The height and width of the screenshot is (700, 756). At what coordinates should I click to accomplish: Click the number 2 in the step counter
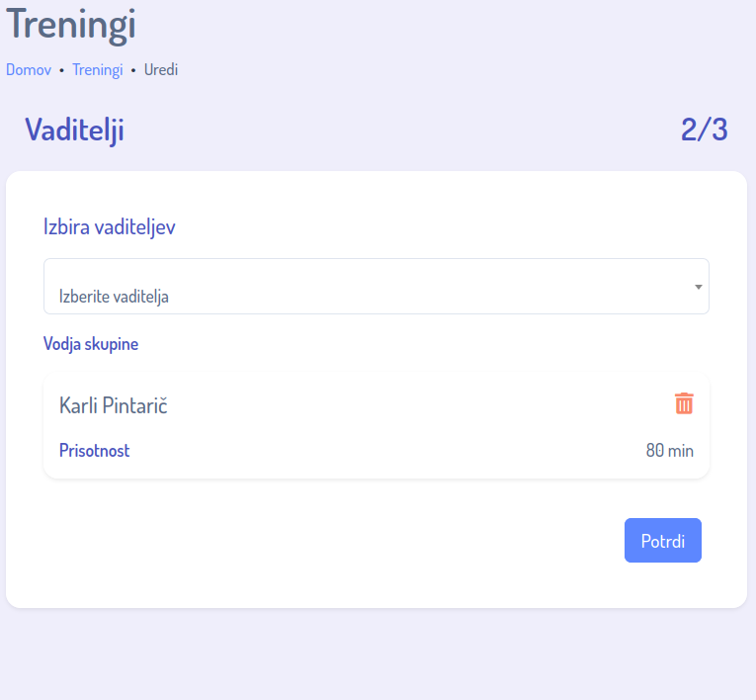(690, 130)
